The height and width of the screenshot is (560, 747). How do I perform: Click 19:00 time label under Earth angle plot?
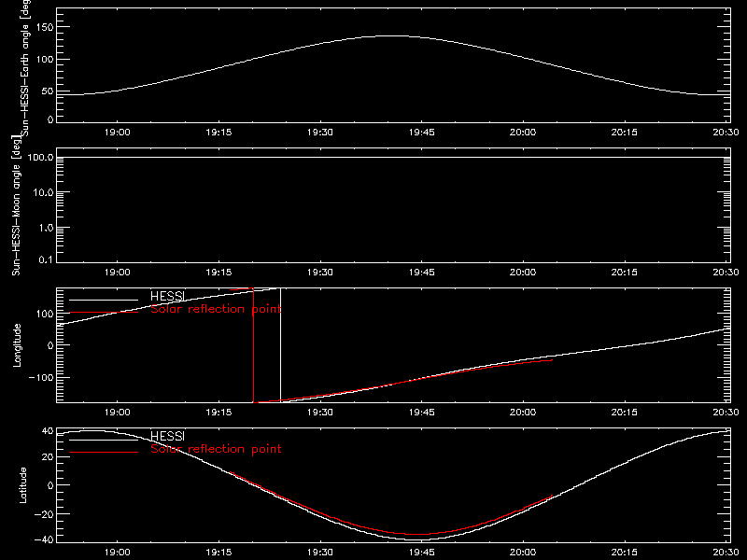(x=118, y=133)
